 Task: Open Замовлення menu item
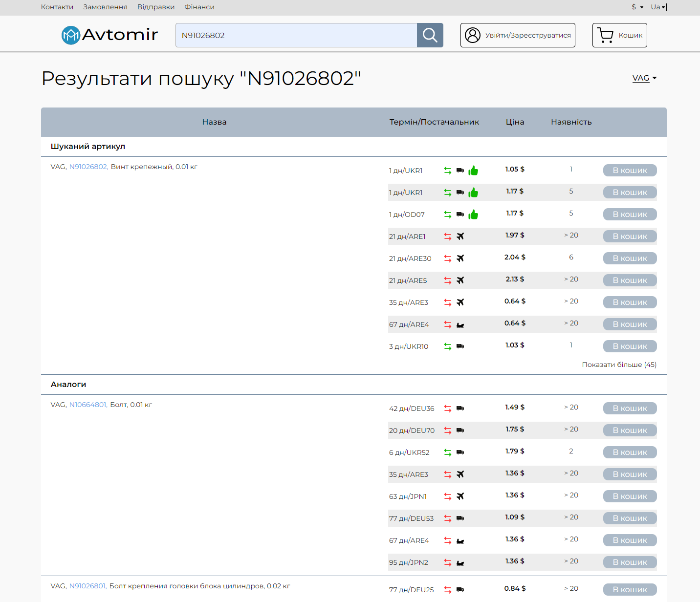tap(105, 7)
